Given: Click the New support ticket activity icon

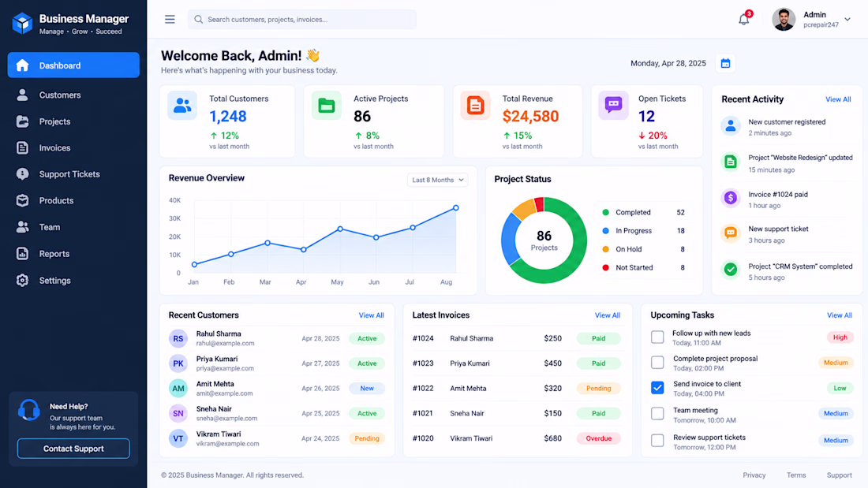Looking at the screenshot, I should tap(731, 233).
